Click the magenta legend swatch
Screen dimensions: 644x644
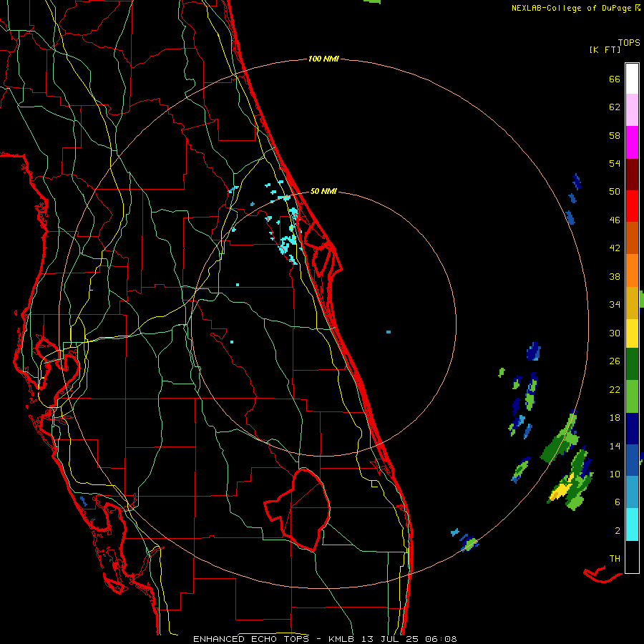tap(632, 142)
